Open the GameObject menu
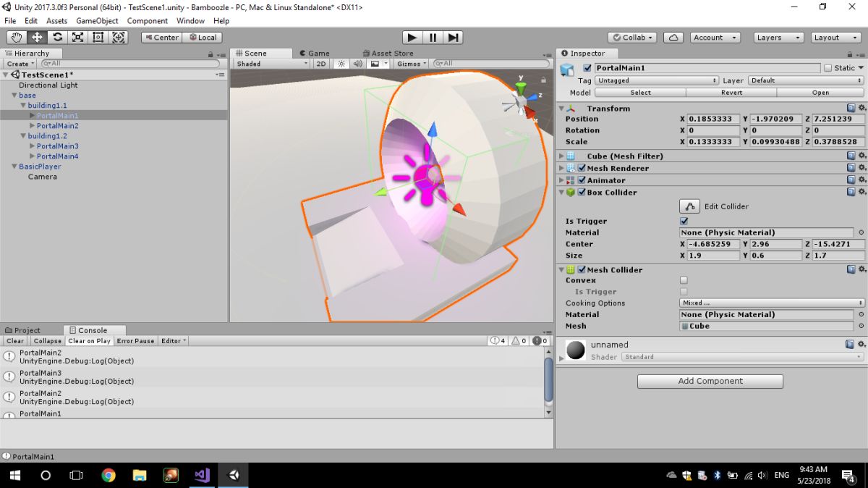The image size is (868, 488). (97, 21)
